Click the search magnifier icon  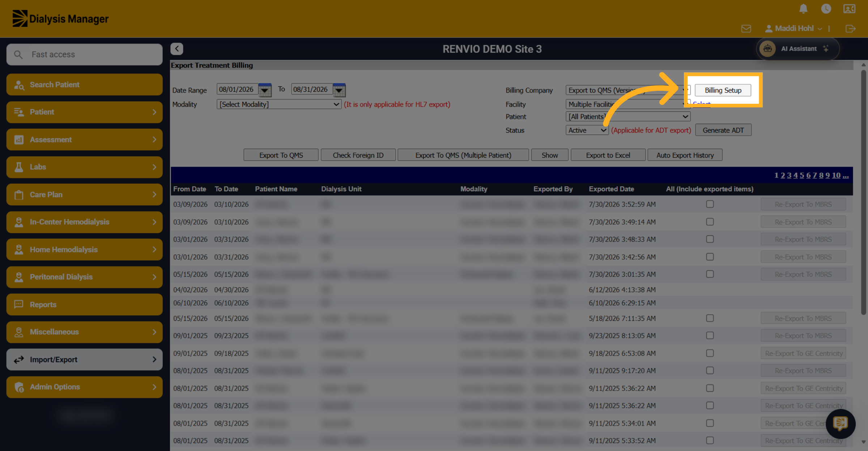coord(18,55)
